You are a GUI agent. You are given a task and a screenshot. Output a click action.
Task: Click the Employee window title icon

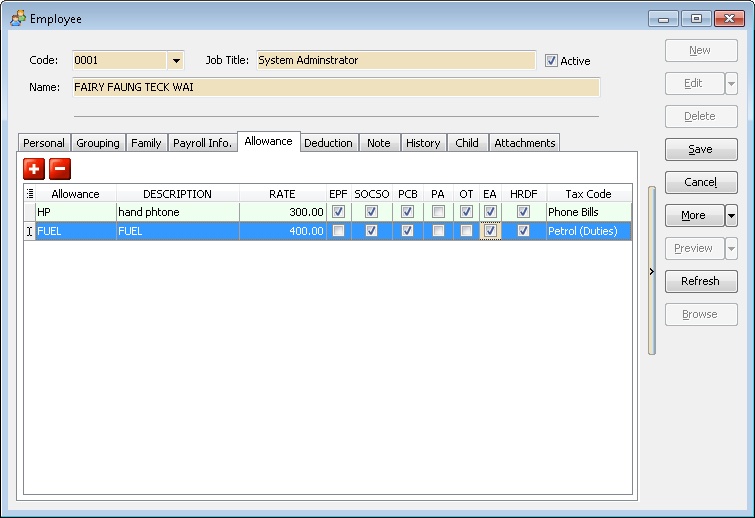pos(18,19)
